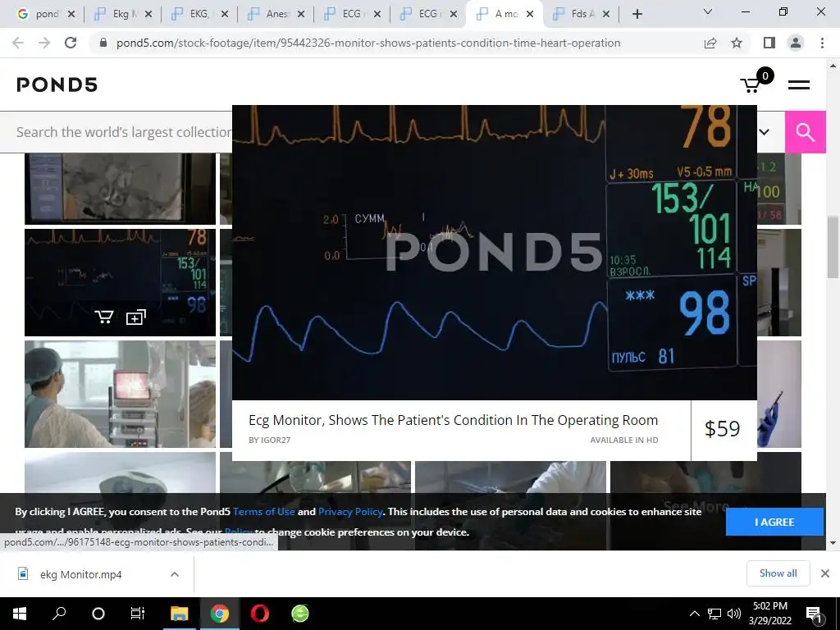The image size is (840, 630).
Task: Close the active A mo tab
Action: (x=530, y=14)
